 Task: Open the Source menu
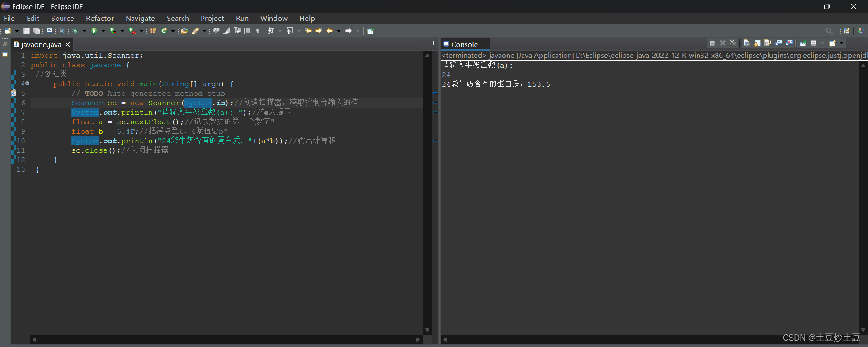62,18
